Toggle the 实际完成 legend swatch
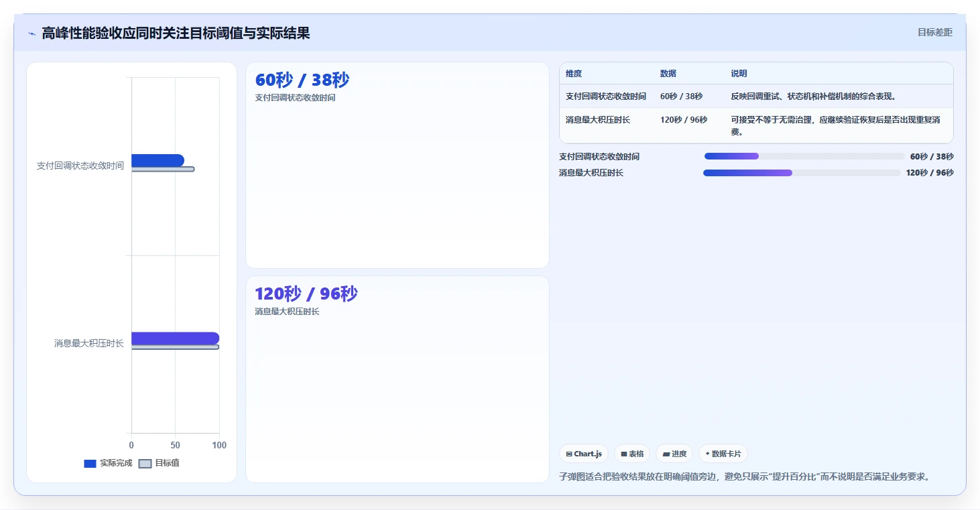Image resolution: width=980 pixels, height=510 pixels. click(90, 464)
